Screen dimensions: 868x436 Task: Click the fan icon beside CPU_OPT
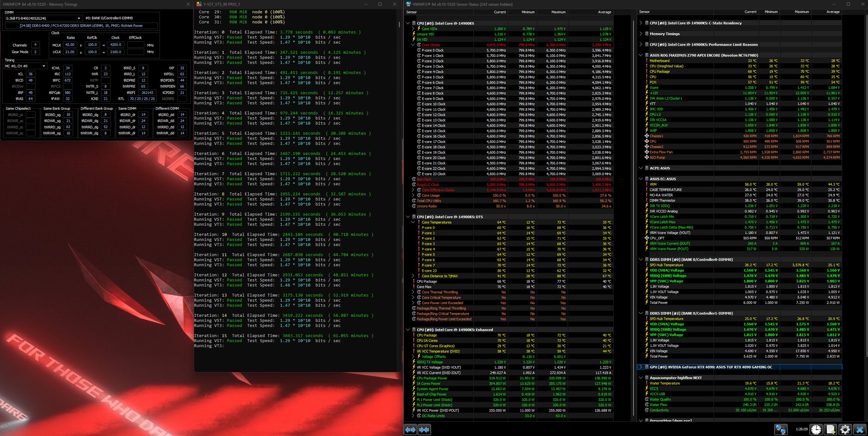pyautogui.click(x=647, y=238)
